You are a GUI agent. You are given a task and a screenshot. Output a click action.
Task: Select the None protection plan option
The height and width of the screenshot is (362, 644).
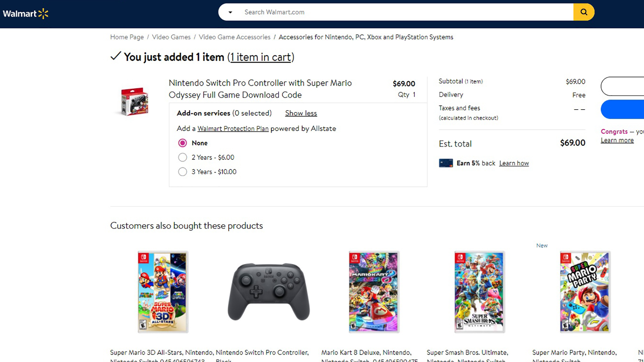tap(182, 143)
